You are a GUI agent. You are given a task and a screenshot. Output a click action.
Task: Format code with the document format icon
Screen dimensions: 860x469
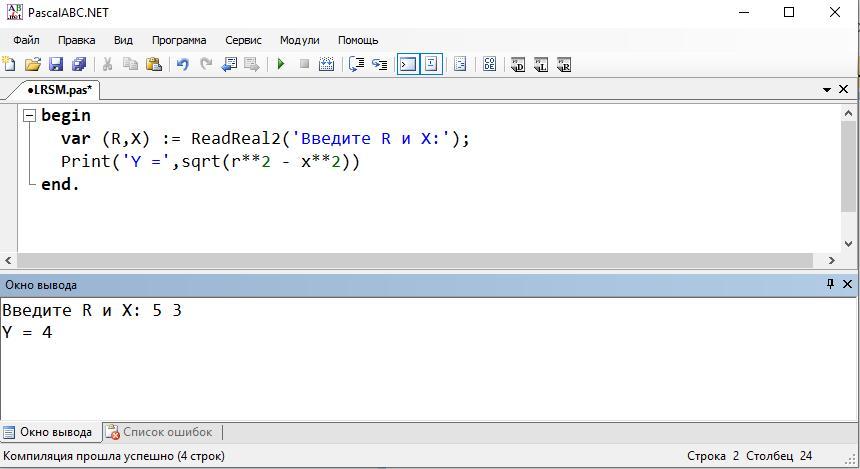(x=460, y=64)
